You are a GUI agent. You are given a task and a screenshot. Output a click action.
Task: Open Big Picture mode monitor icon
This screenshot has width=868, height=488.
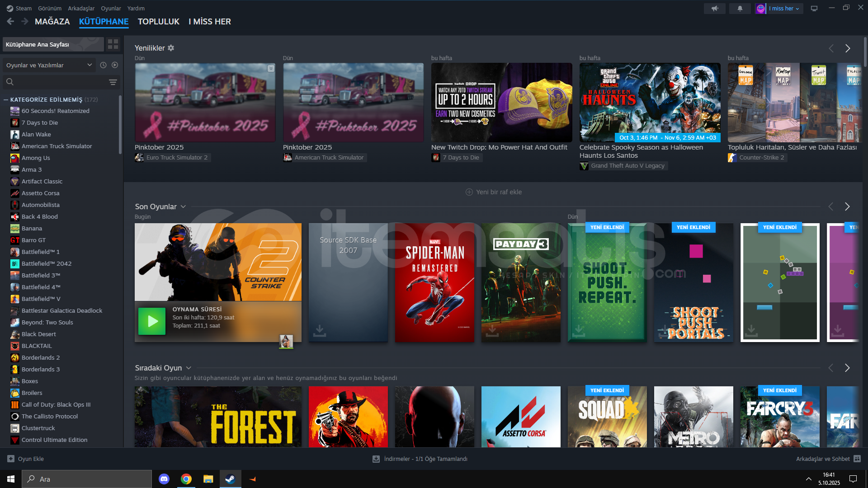click(x=814, y=9)
